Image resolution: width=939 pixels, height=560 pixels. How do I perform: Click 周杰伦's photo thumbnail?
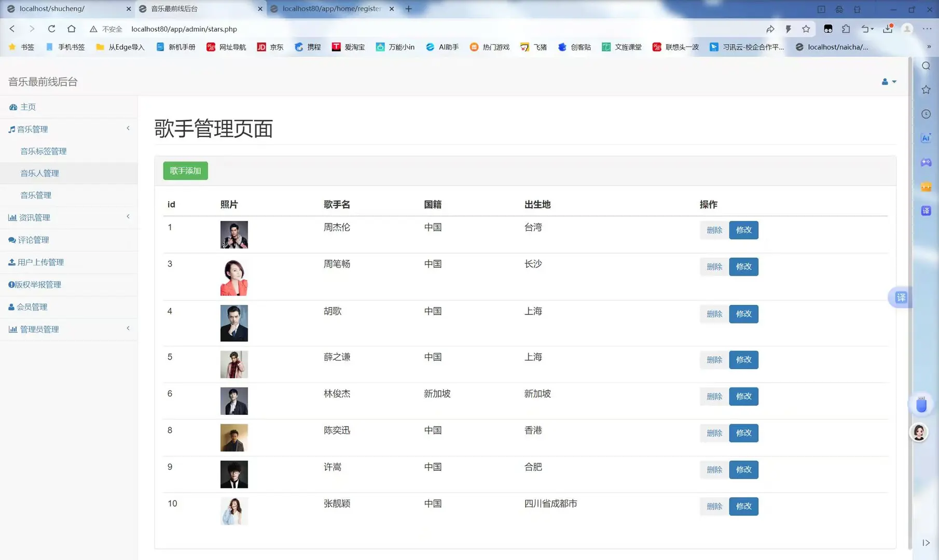[x=234, y=234]
